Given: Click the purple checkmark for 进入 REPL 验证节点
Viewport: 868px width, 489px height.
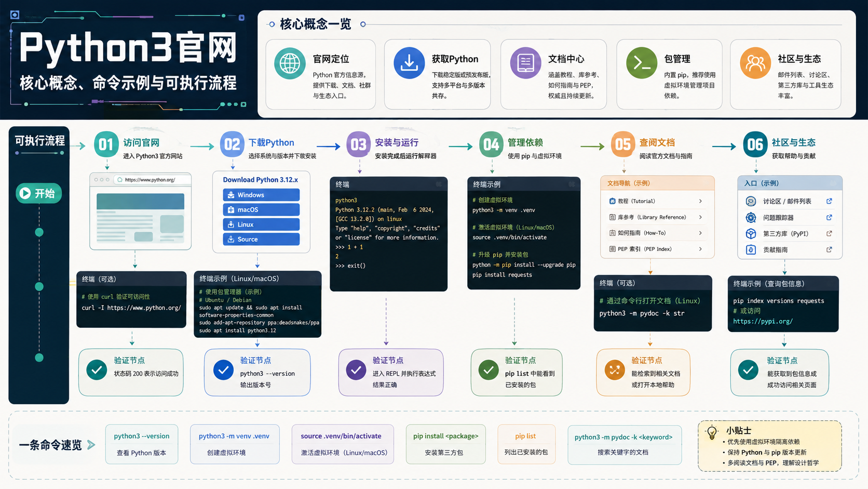Looking at the screenshot, I should 356,370.
